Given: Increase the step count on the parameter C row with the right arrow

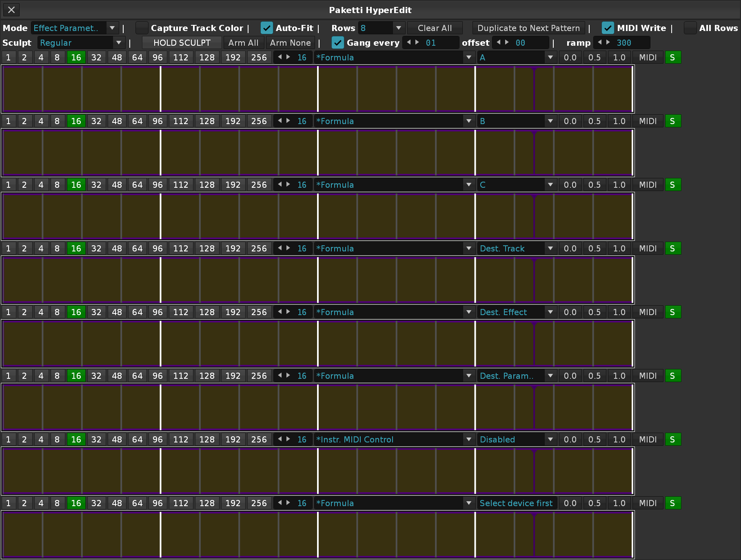Looking at the screenshot, I should (x=288, y=184).
